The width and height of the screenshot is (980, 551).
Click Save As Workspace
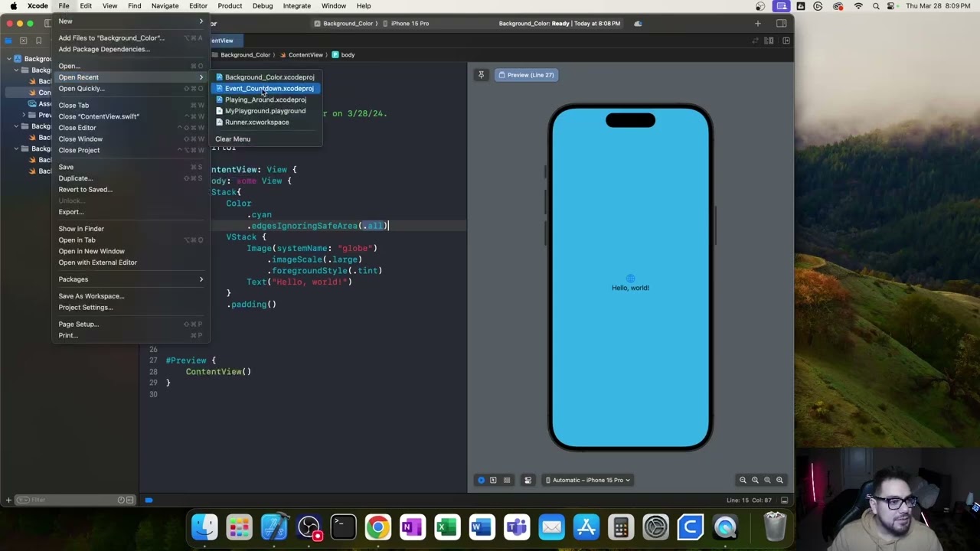[x=131, y=296]
